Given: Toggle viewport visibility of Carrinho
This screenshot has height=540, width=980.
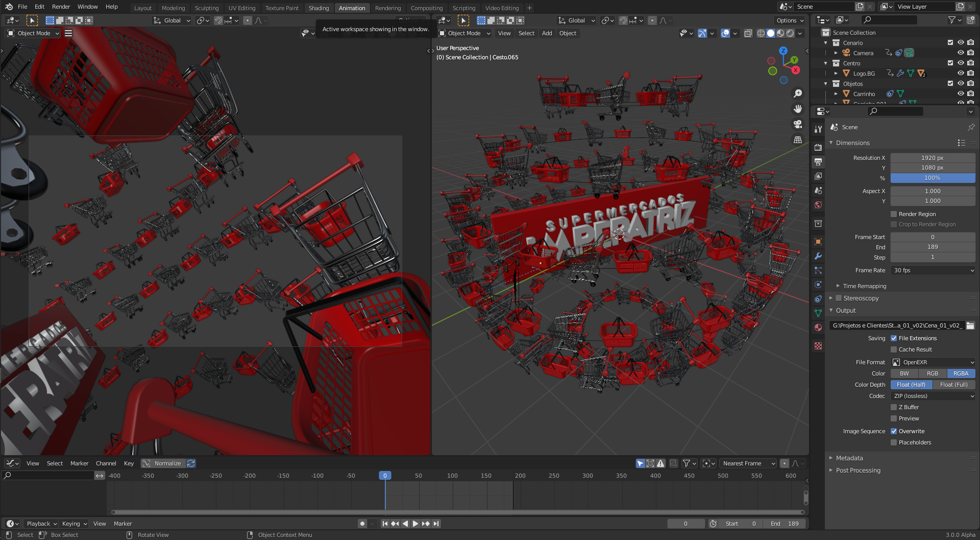Looking at the screenshot, I should point(961,93).
